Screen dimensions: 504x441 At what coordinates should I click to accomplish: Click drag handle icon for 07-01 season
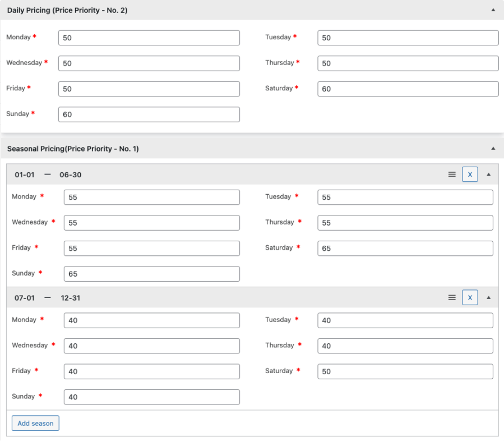coord(452,297)
